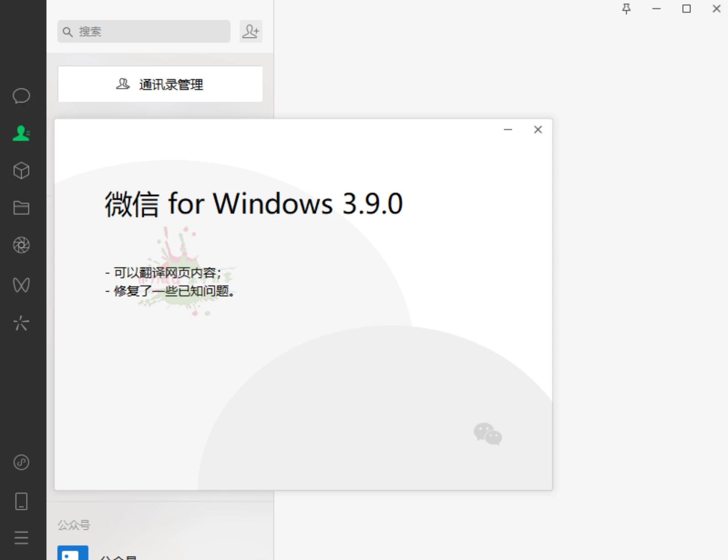Minimize the 微信 for Windows 3.9.0 dialog
This screenshot has height=560, width=728.
508,129
